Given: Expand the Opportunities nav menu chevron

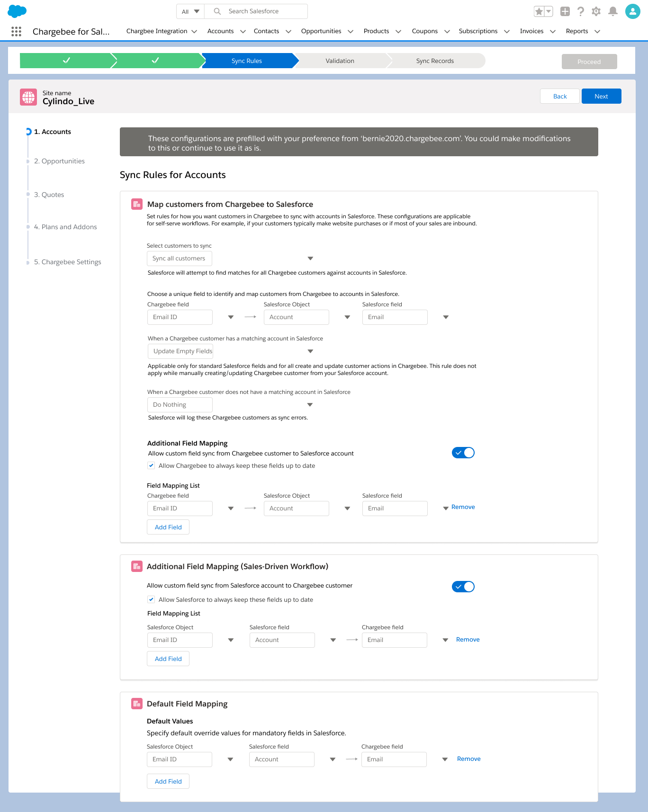Looking at the screenshot, I should pos(351,32).
